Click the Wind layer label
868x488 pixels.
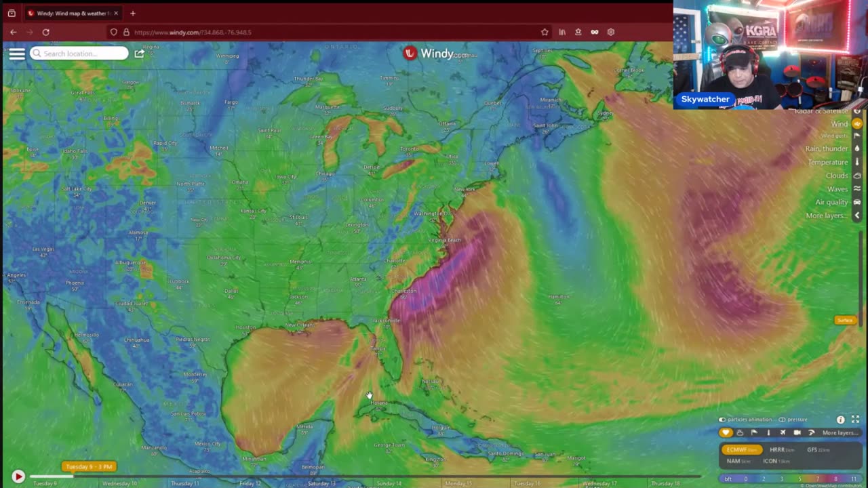(840, 124)
